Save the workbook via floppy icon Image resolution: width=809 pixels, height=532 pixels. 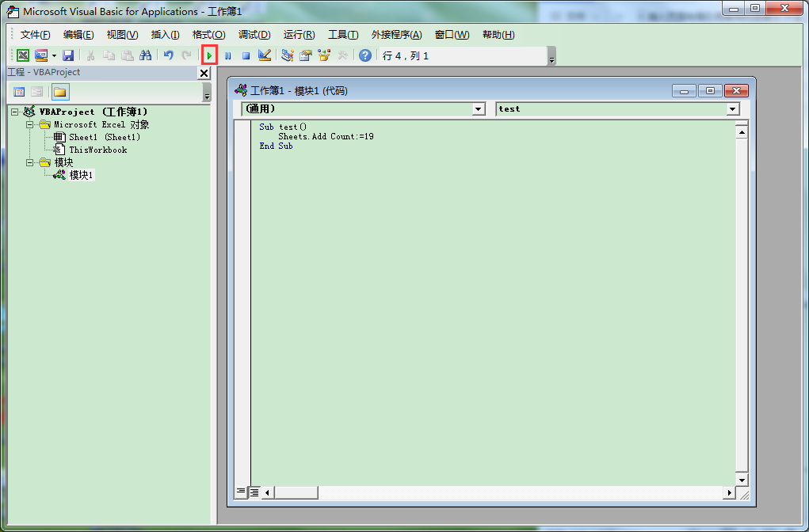point(67,55)
